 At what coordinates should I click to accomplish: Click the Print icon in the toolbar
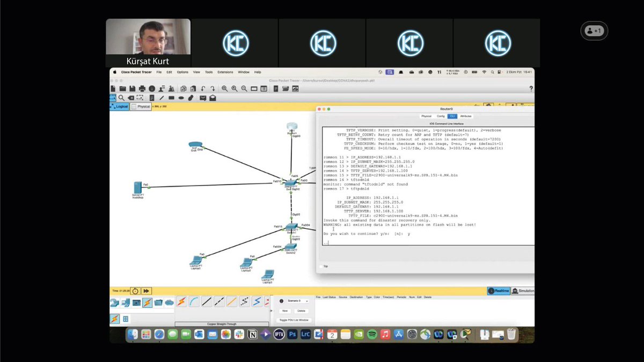click(142, 88)
